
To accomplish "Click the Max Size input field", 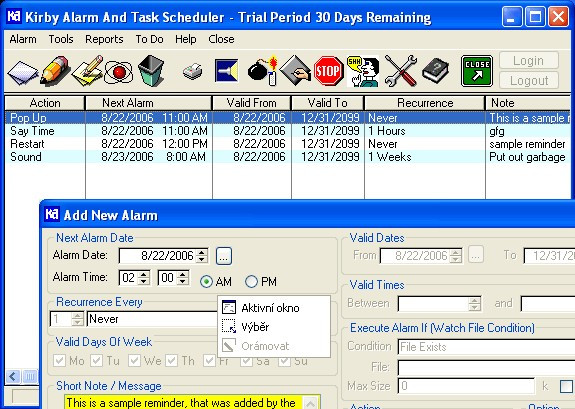I will click(x=466, y=386).
